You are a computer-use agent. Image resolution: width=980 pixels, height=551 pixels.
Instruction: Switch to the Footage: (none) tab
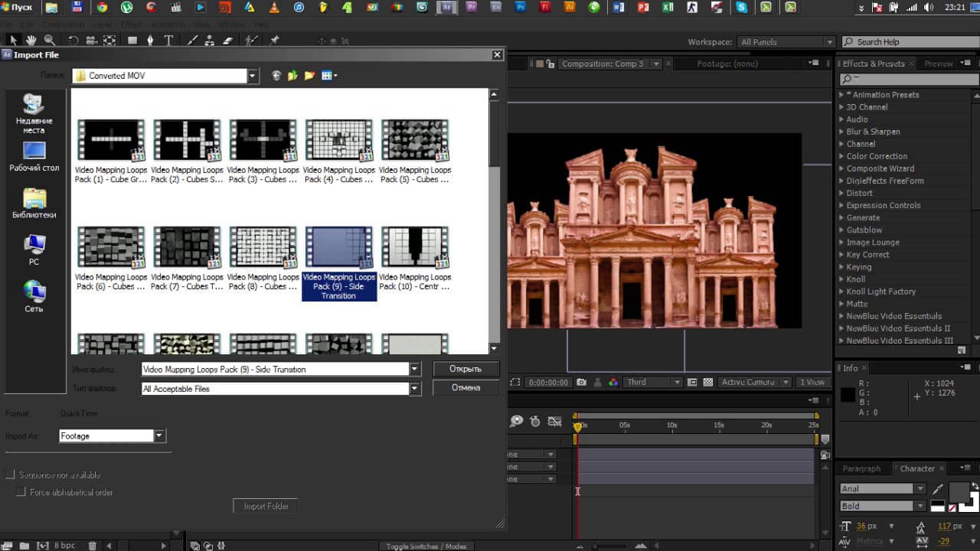pyautogui.click(x=727, y=64)
